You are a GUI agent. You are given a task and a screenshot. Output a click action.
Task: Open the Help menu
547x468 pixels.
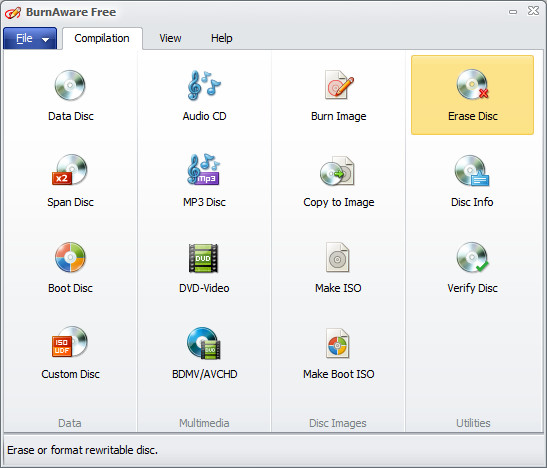(x=222, y=38)
